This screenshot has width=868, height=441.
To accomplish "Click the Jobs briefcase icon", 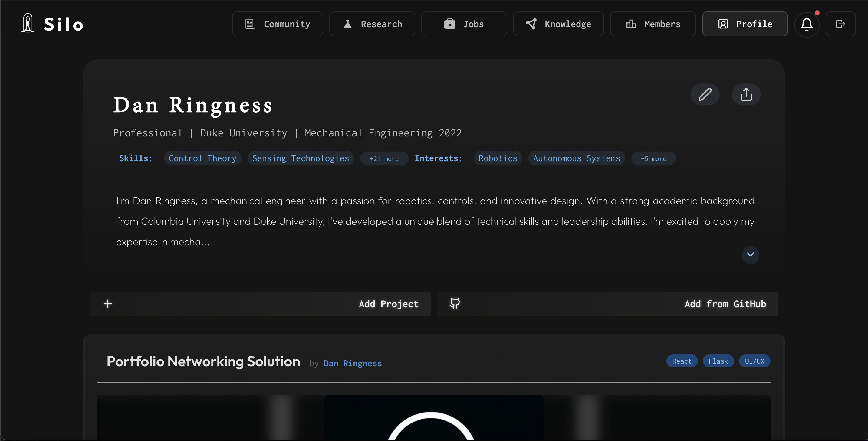I will click(449, 24).
